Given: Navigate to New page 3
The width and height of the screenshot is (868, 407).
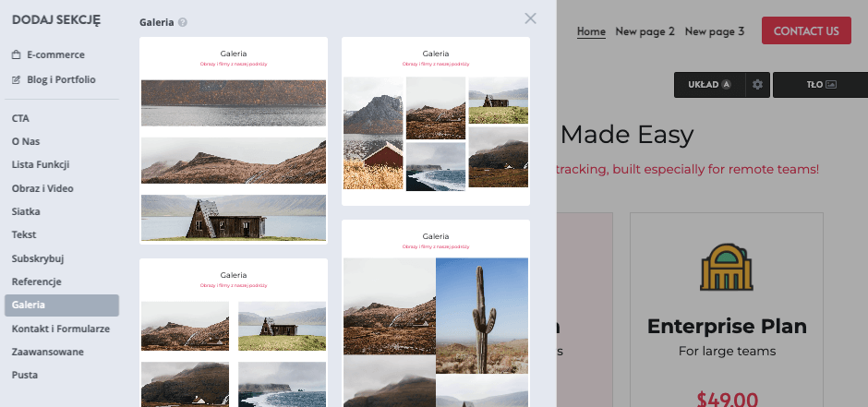Looking at the screenshot, I should [714, 31].
